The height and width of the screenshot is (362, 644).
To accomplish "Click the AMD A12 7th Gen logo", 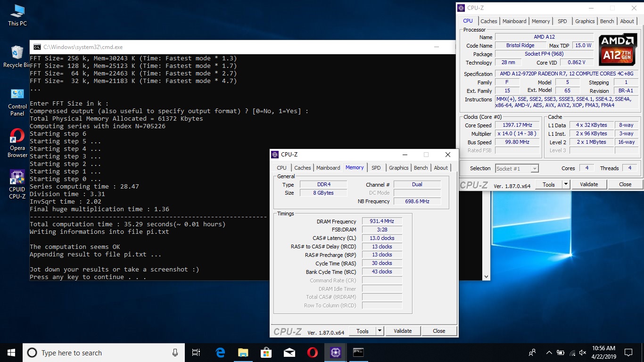I will (x=618, y=49).
